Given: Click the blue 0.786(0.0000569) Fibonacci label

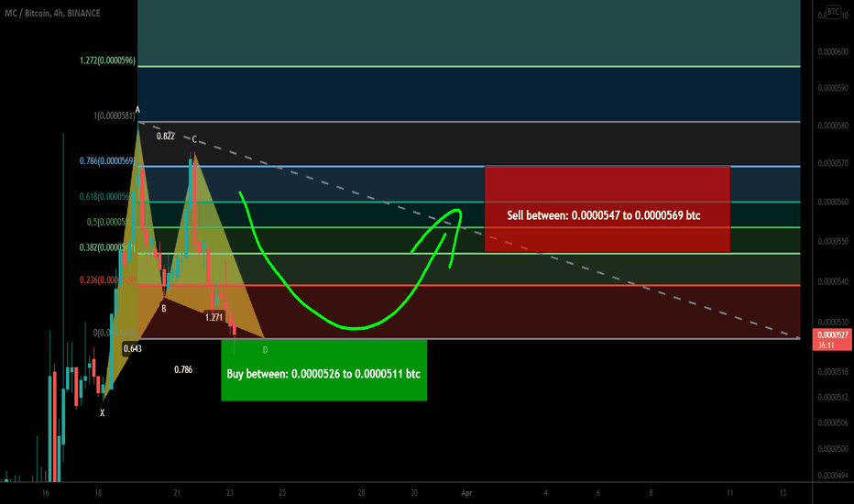Looking at the screenshot, I should pos(107,160).
